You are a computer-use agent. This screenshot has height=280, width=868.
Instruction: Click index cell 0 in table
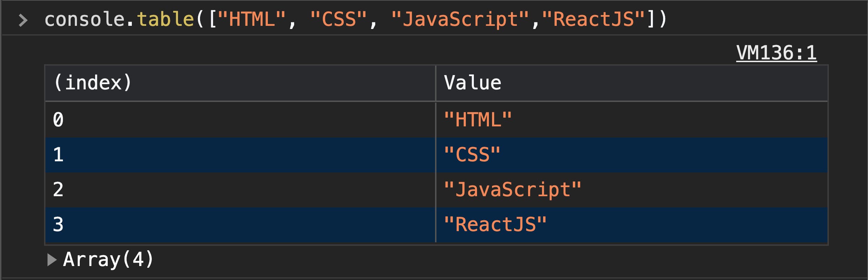point(240,120)
